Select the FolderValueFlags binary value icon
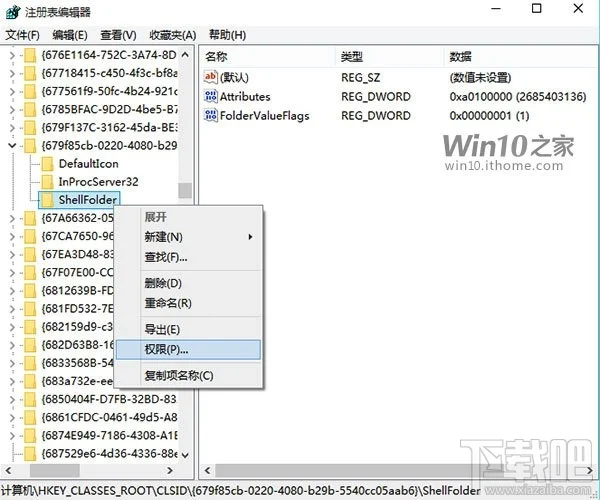 pos(211,116)
